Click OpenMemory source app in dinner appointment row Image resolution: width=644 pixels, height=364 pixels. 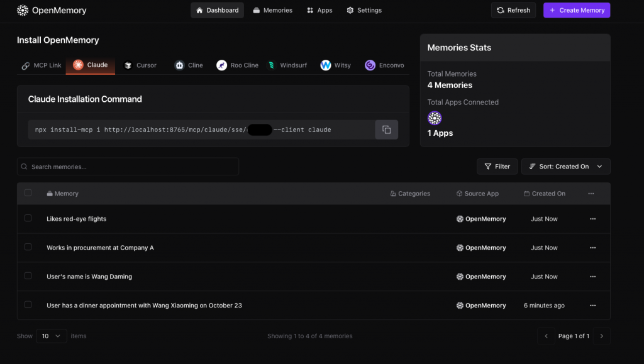pos(481,306)
